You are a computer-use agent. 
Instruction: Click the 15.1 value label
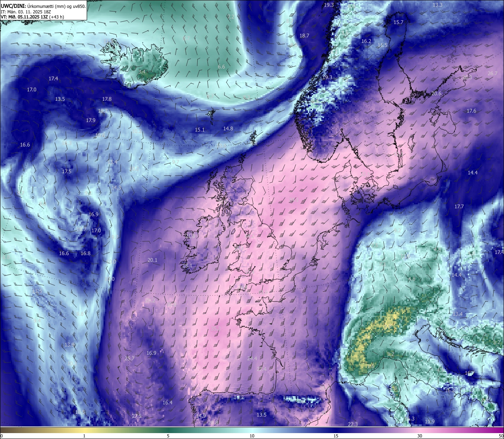coord(200,130)
